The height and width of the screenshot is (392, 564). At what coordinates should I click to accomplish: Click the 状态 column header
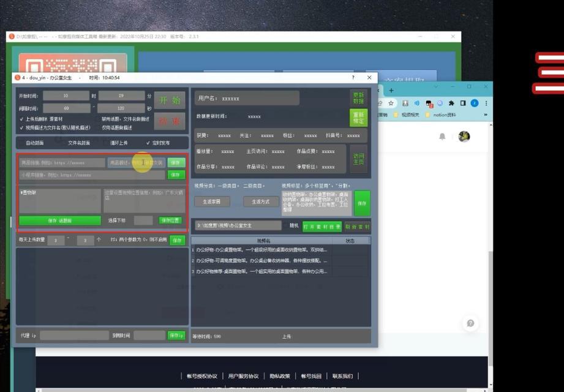350,241
